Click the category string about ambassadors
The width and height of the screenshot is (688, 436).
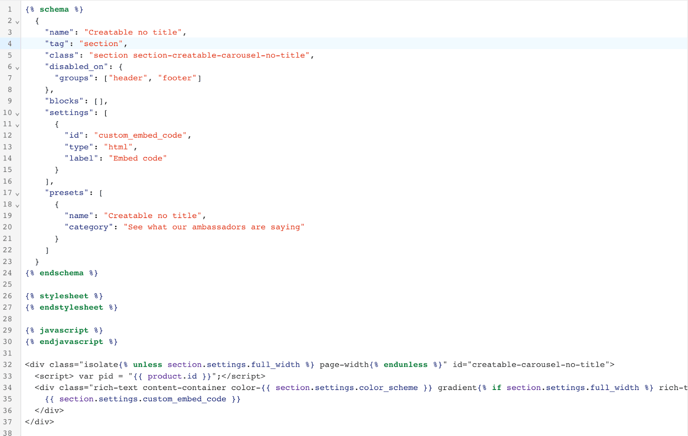click(213, 227)
